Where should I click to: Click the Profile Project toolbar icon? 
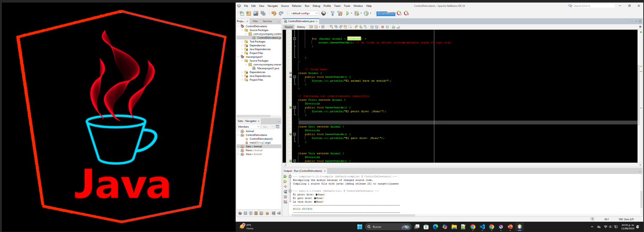366,13
